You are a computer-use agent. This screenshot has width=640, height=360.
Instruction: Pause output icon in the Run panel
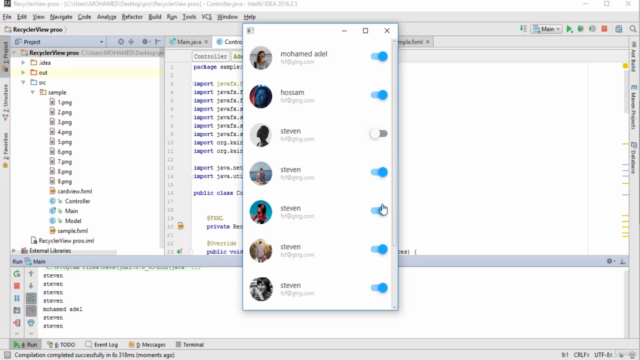tap(17, 298)
